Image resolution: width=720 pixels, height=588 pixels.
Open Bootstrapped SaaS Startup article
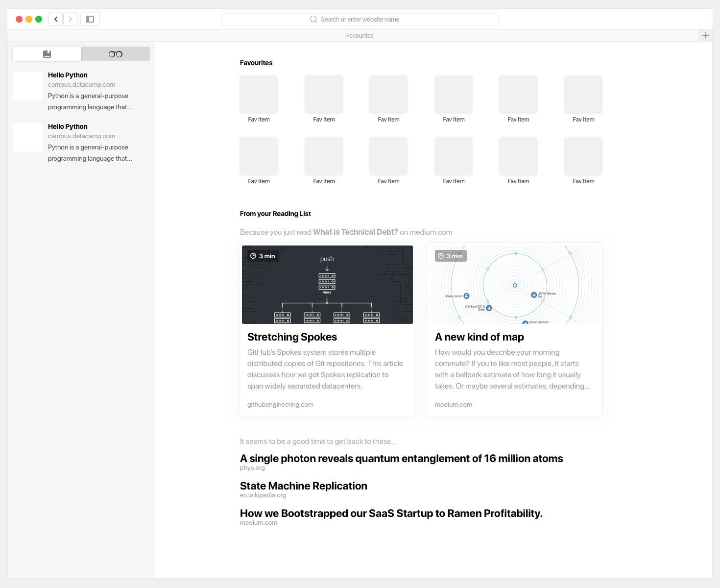(x=391, y=514)
